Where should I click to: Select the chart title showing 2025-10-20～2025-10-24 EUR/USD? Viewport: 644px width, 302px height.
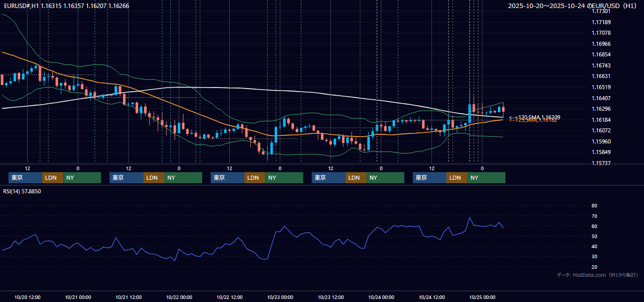[x=573, y=6]
